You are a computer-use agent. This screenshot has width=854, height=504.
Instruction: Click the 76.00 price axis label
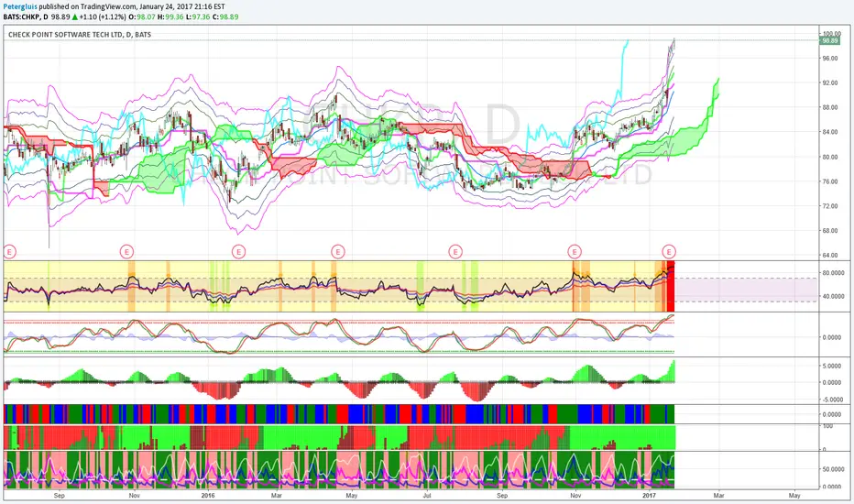(x=830, y=181)
